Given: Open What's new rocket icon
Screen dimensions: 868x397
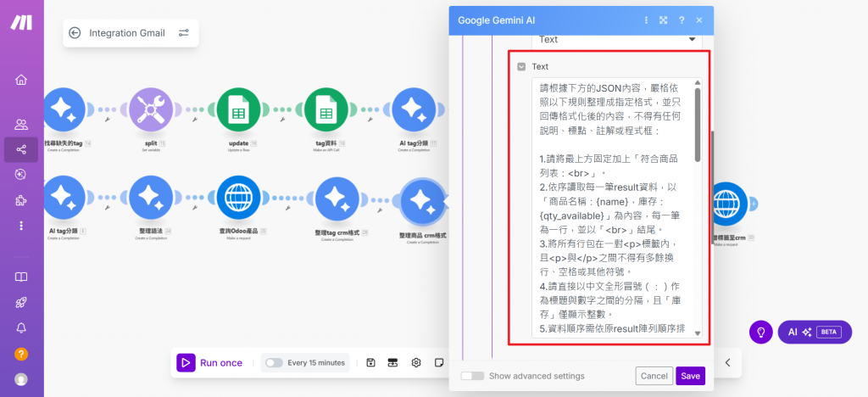Looking at the screenshot, I should pos(21,302).
